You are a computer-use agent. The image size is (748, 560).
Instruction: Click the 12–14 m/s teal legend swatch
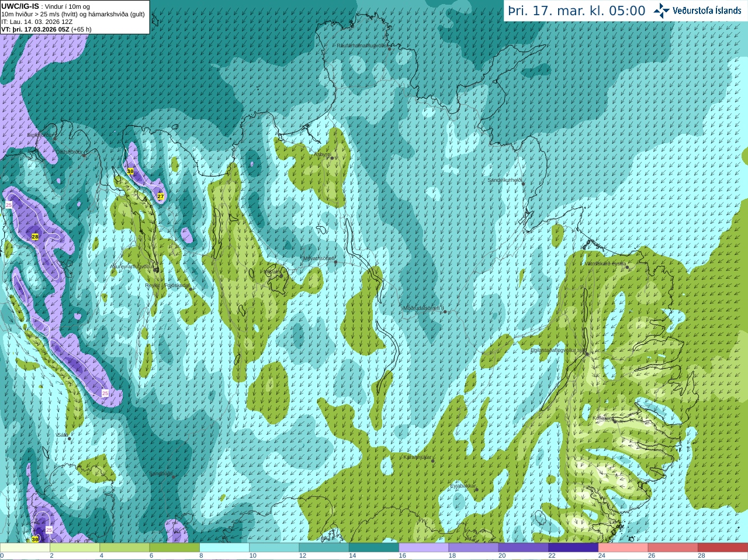[x=324, y=548]
